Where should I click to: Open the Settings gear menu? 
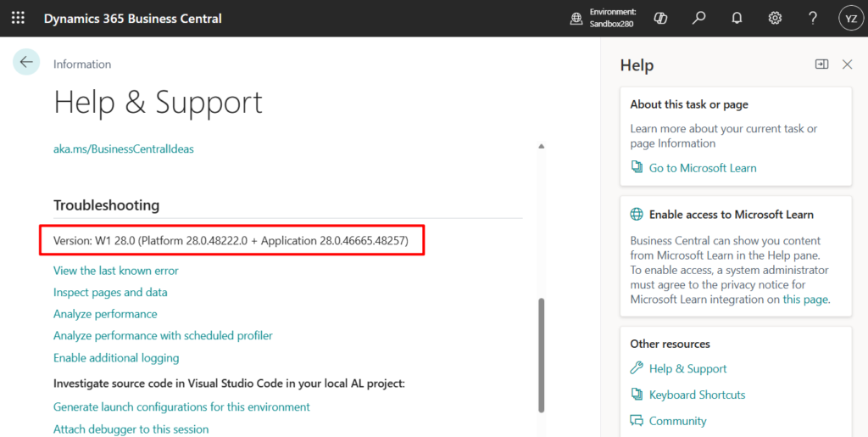pyautogui.click(x=775, y=18)
